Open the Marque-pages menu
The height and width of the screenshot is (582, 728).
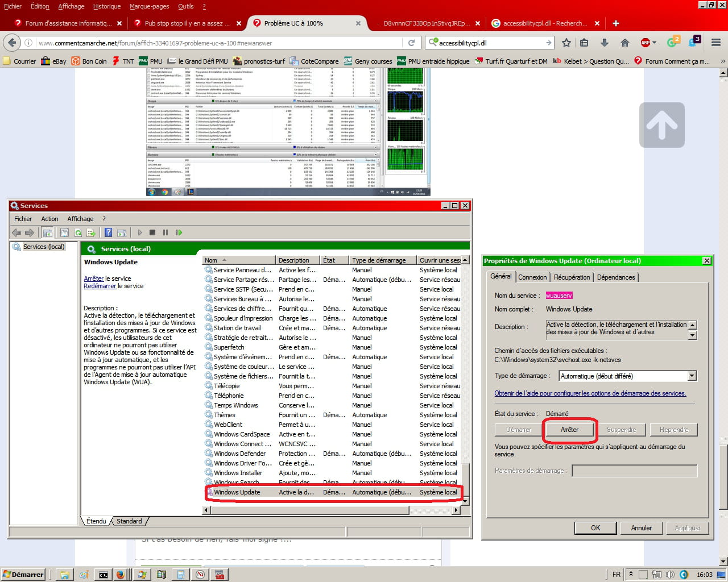(x=149, y=6)
